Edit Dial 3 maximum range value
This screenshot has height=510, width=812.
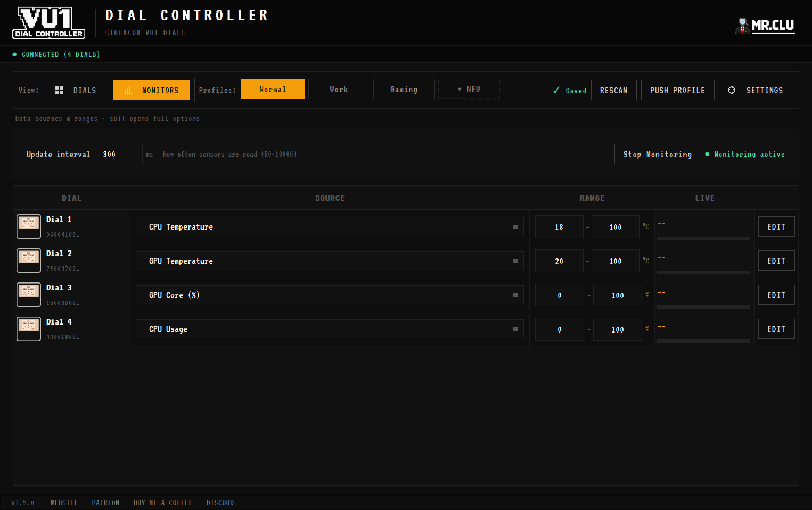[618, 295]
